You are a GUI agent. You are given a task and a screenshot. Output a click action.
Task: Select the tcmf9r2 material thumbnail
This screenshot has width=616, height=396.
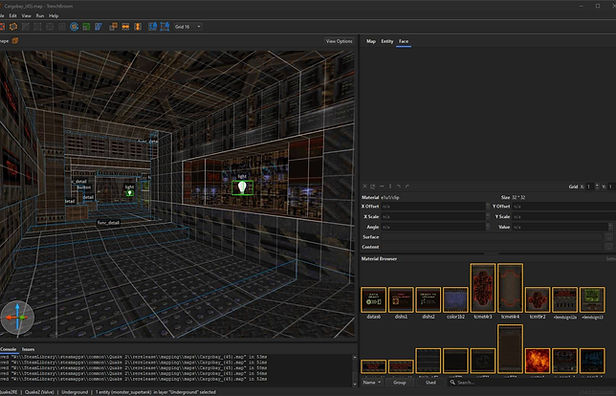pos(537,300)
